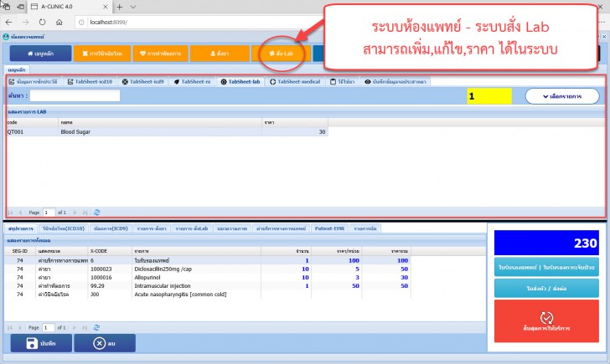The image size is (610, 364).
Task: Sort summary table by SEG-ID header
Action: [20, 251]
